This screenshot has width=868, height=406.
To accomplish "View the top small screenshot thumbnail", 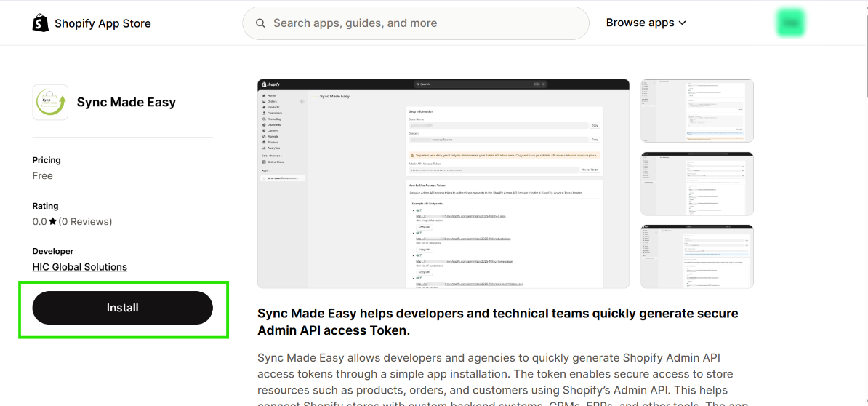I will 696,111.
